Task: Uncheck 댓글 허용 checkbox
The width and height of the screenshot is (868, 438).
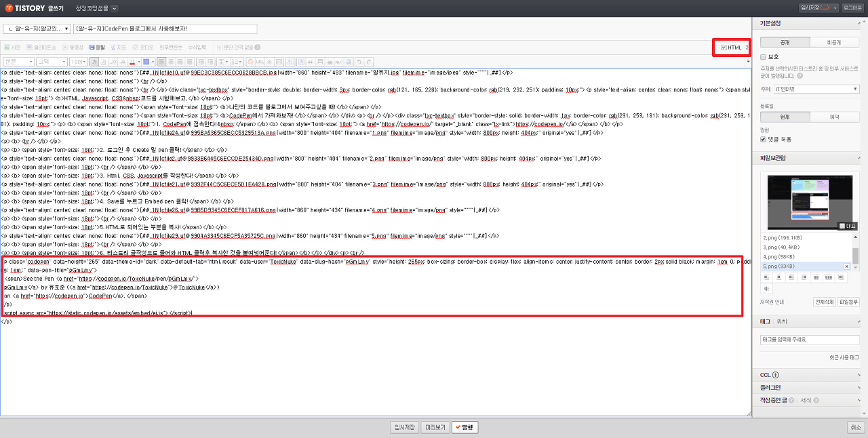Action: pos(764,139)
